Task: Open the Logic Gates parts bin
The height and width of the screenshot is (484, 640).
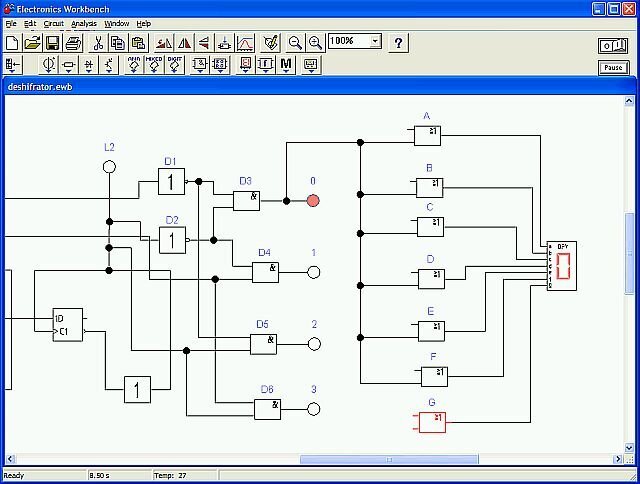Action: click(x=200, y=65)
